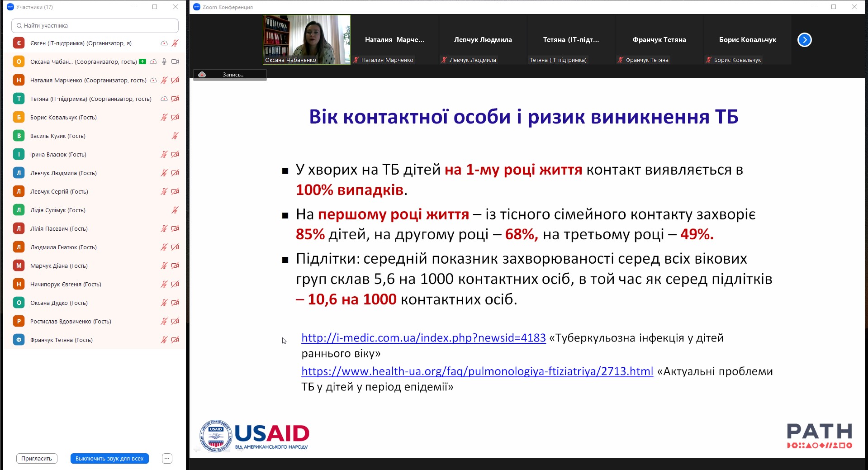The width and height of the screenshot is (868, 470).
Task: Select Оксана Чабаненко's video thumbnail
Action: pyautogui.click(x=307, y=39)
